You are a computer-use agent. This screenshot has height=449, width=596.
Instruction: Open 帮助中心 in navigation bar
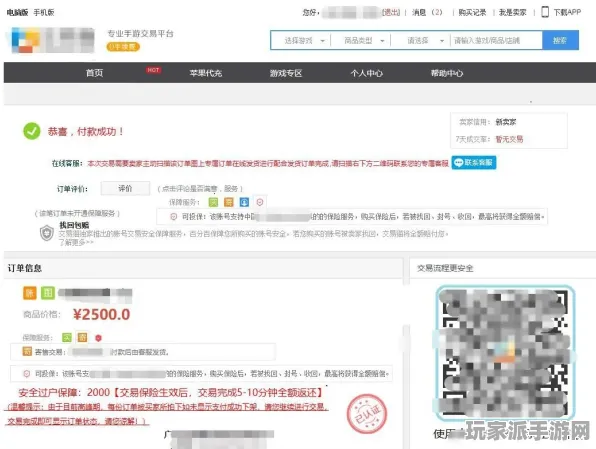click(447, 73)
